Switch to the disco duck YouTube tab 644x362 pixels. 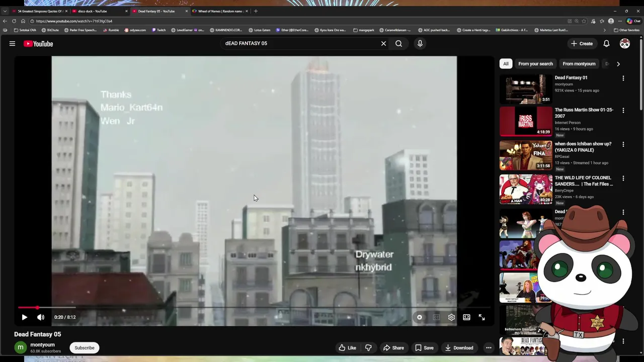pos(99,11)
